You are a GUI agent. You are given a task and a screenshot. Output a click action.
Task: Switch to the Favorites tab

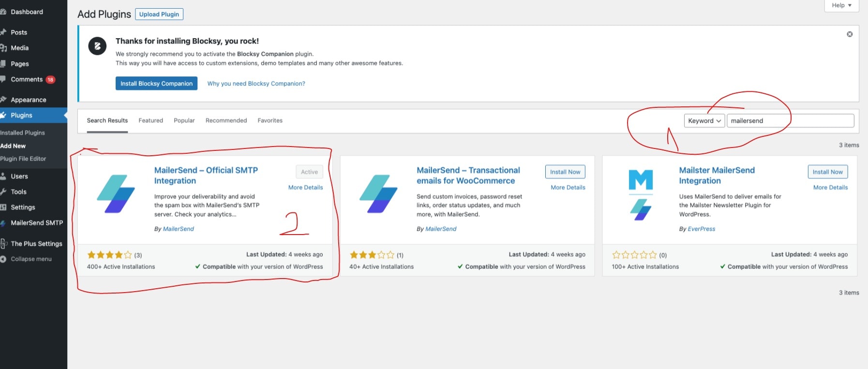(x=270, y=120)
